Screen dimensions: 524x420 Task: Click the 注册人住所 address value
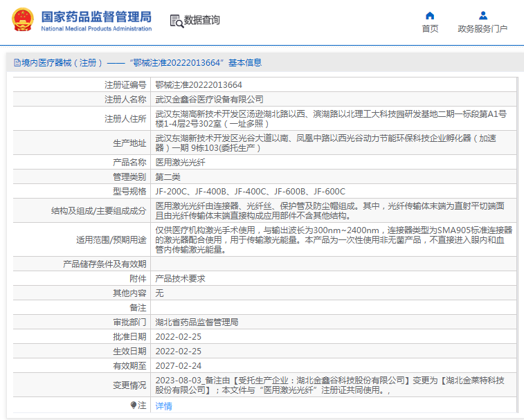click(x=331, y=118)
